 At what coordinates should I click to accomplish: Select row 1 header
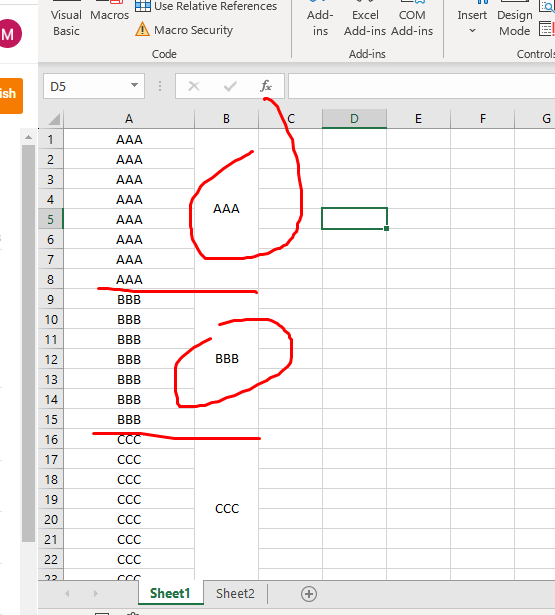[51, 139]
